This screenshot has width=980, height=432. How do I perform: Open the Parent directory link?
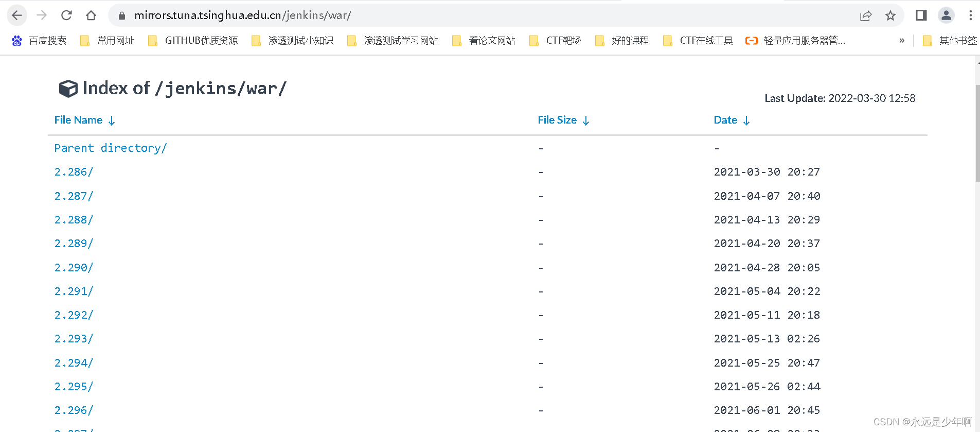tap(111, 148)
